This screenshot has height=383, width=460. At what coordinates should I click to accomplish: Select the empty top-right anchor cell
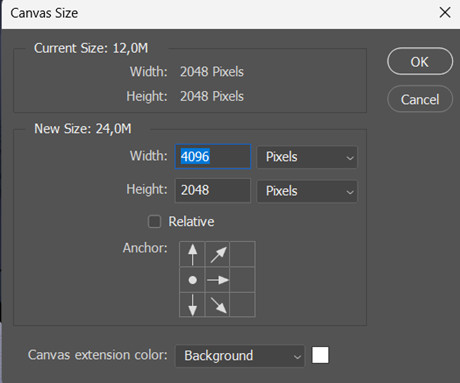pyautogui.click(x=243, y=254)
